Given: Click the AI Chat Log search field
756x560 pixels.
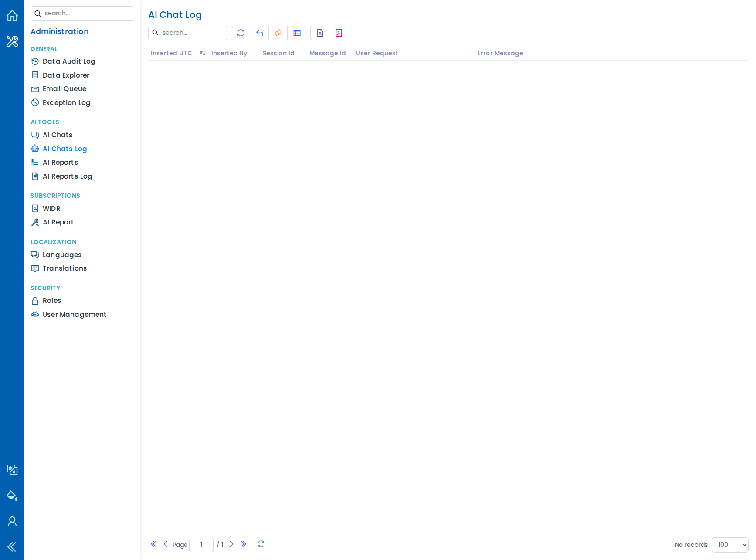Looking at the screenshot, I should [188, 33].
